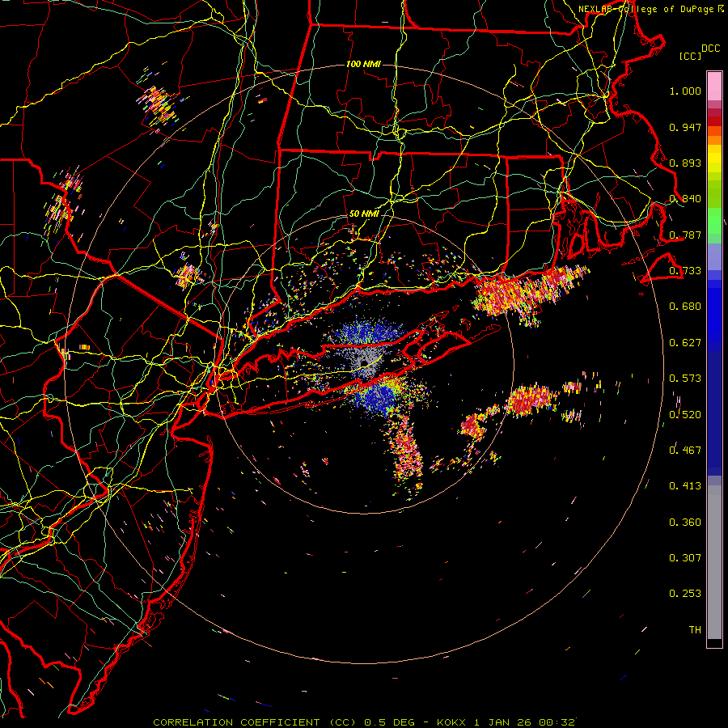This screenshot has height=728, width=728.
Task: Click the 0.627 legend value
Action: [x=685, y=343]
